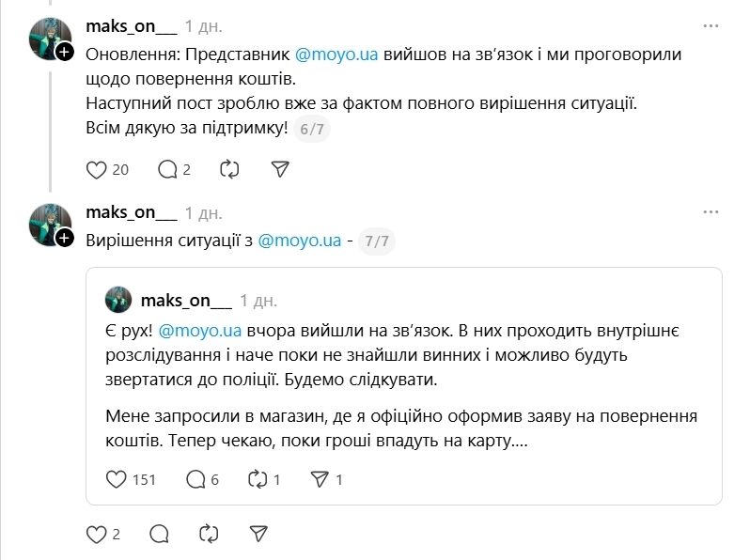Like the first post with 20 likes
Image resolution: width=750 pixels, height=560 pixels.
point(96,169)
